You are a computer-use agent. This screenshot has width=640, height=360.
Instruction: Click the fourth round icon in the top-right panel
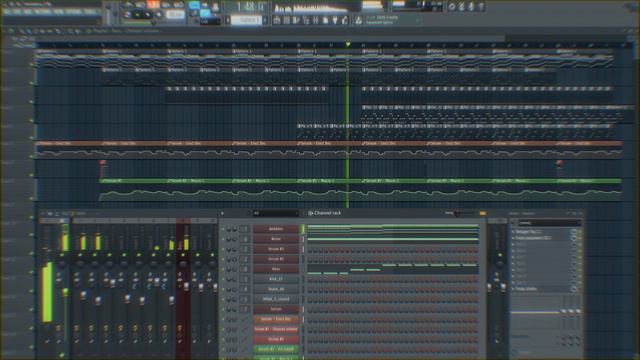coord(481,7)
